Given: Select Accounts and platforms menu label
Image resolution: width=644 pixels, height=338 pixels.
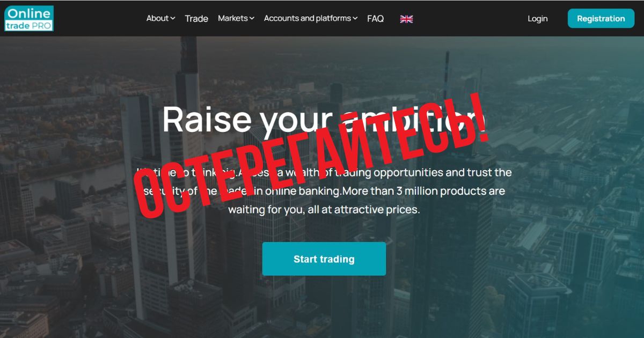Looking at the screenshot, I should (x=308, y=18).
